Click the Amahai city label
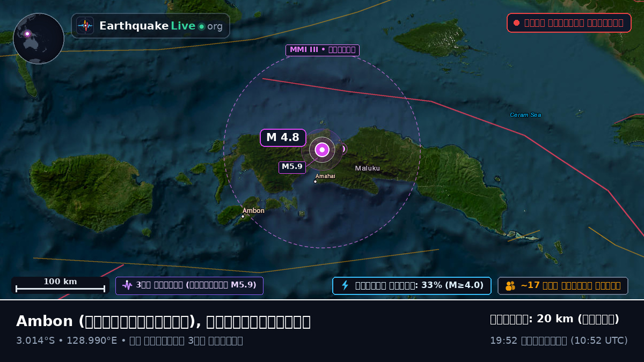Image resolution: width=644 pixels, height=362 pixels. pos(325,176)
